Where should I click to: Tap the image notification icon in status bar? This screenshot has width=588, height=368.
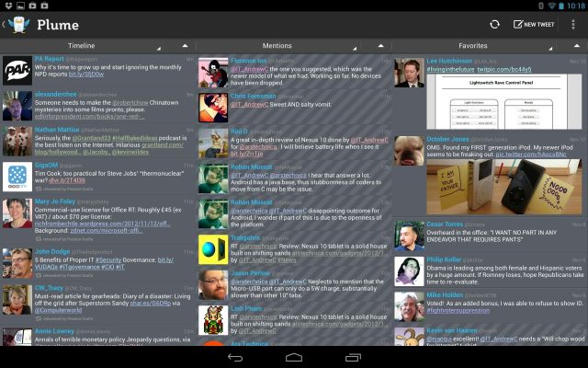(x=20, y=6)
